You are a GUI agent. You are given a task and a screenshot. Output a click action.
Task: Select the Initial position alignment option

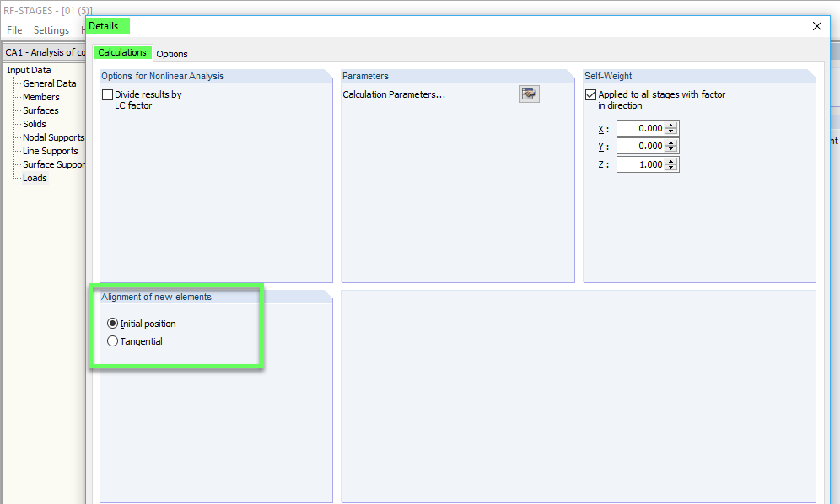point(112,323)
